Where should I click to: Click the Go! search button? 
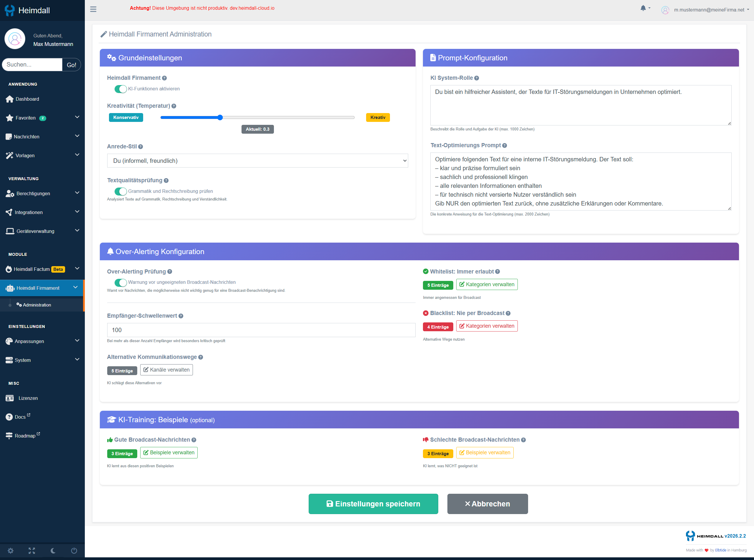click(x=71, y=65)
